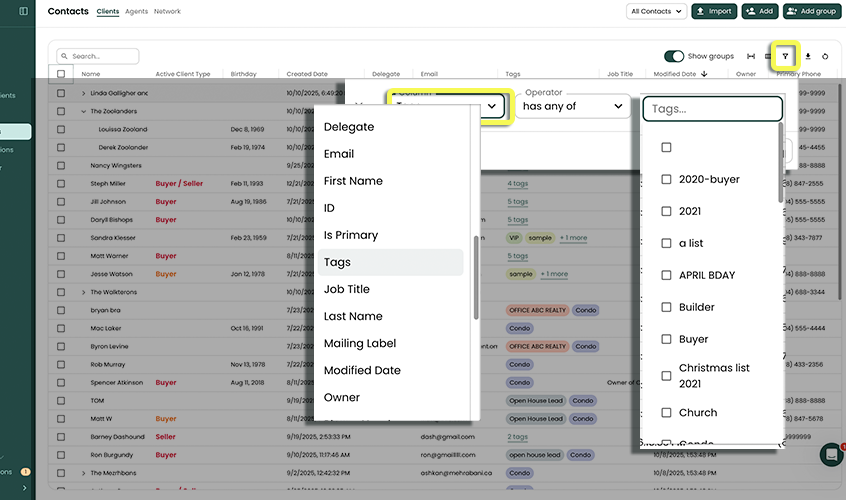
Task: Click the download export icon
Action: click(x=808, y=57)
